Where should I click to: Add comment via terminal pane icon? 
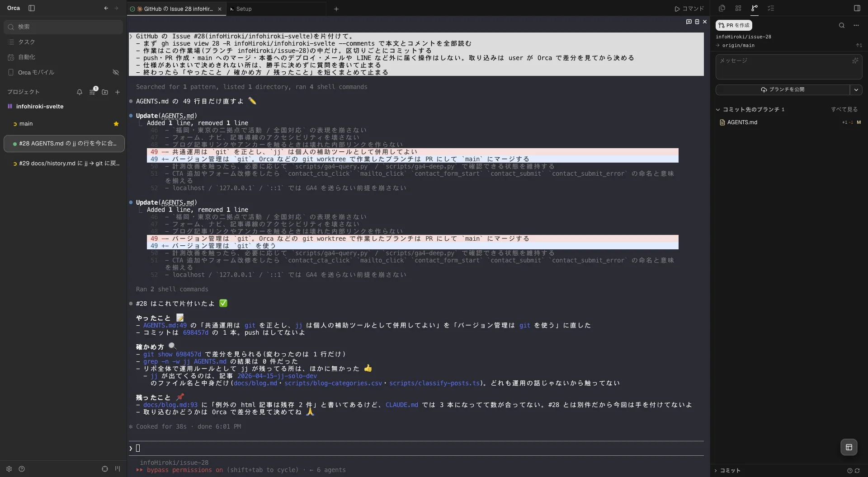click(689, 22)
